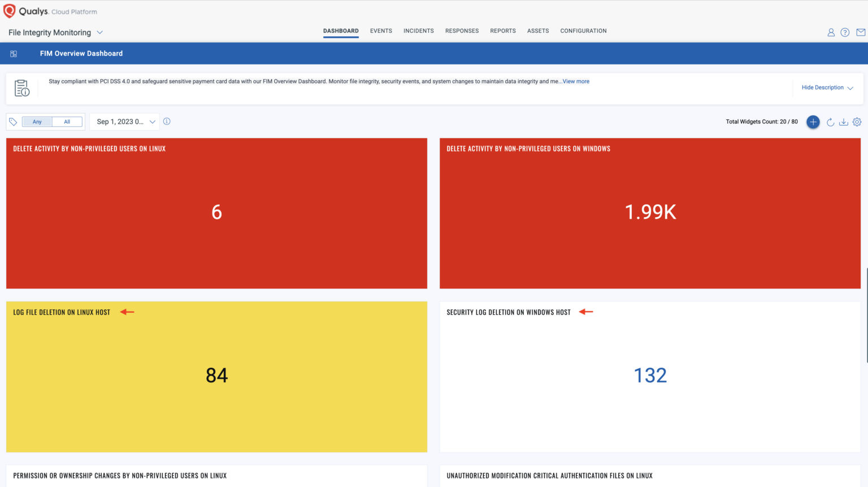Open the Sep 1, 2023 date range dropdown

pos(124,121)
